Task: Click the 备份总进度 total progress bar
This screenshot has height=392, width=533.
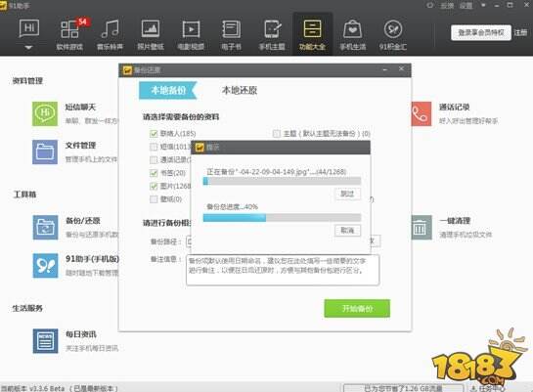Action: point(282,218)
